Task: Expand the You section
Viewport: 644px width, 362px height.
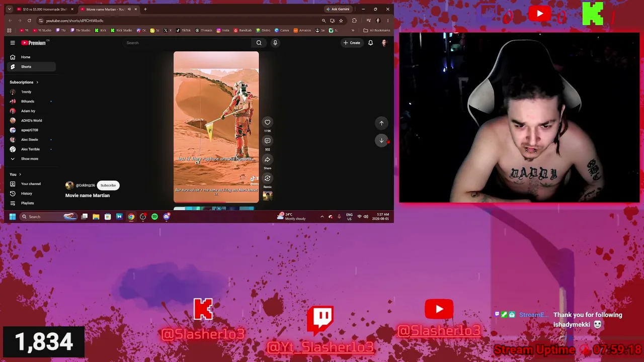Action: pos(15,174)
